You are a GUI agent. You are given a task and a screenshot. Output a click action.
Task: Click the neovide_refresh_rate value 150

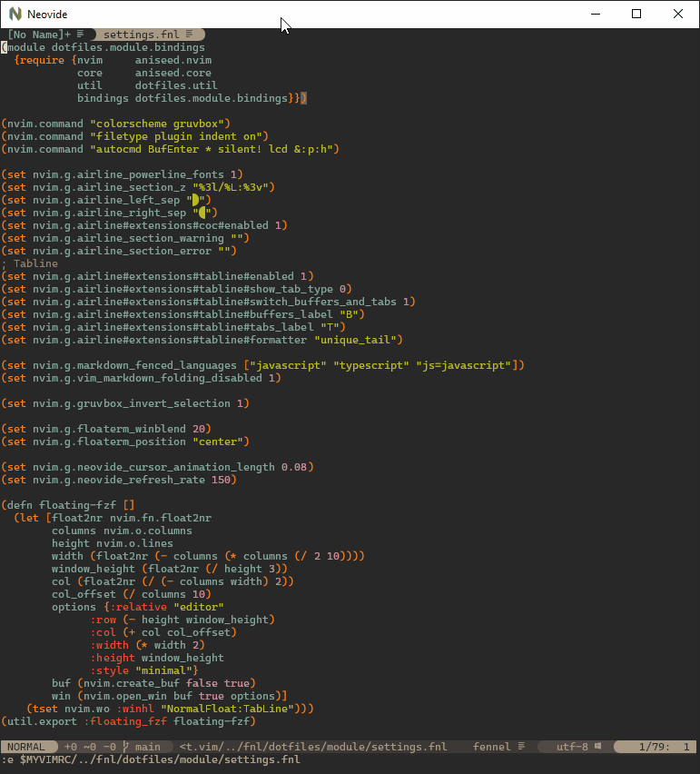coord(221,480)
